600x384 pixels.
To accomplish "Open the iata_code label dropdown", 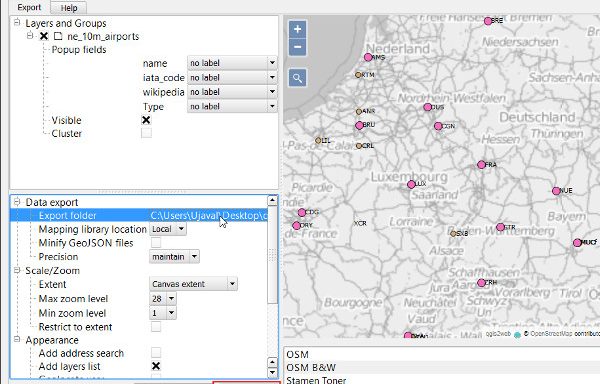I will (232, 77).
